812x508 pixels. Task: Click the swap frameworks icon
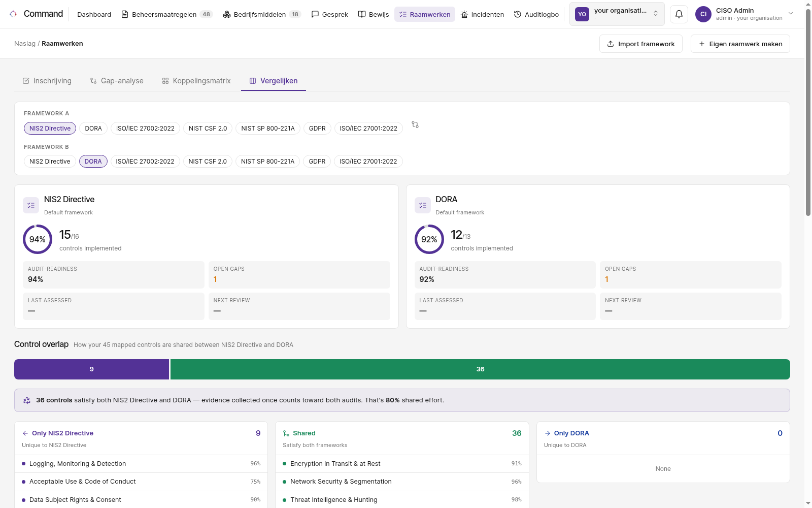point(415,124)
